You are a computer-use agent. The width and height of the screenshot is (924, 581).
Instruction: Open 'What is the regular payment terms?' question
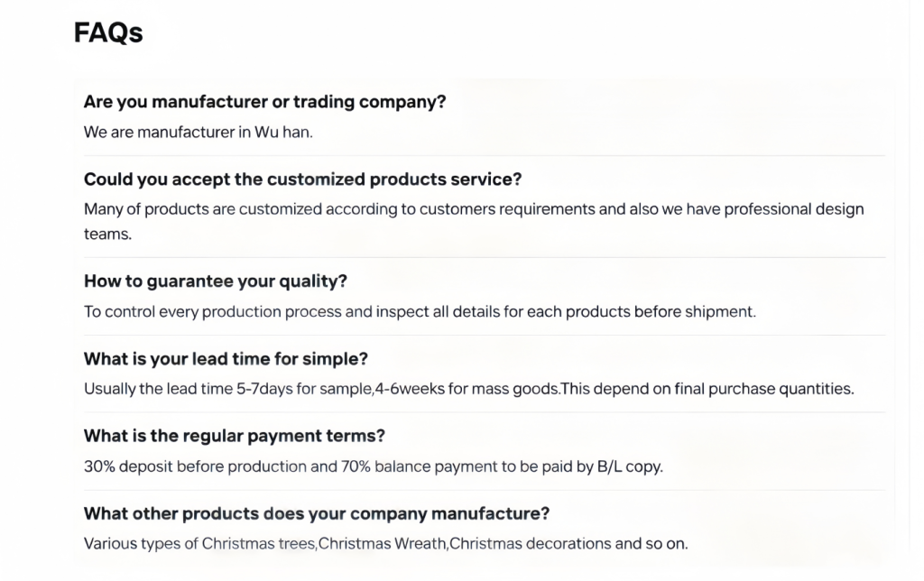pyautogui.click(x=235, y=436)
